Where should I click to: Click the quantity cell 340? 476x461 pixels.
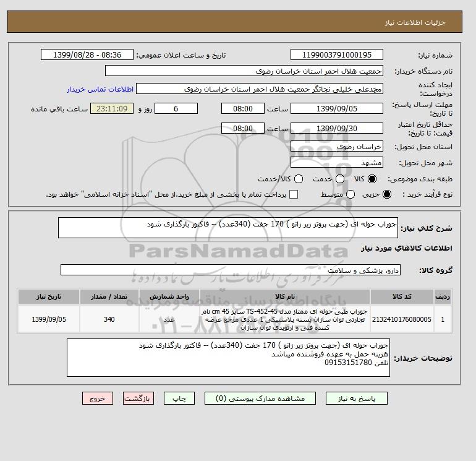pos(109,319)
